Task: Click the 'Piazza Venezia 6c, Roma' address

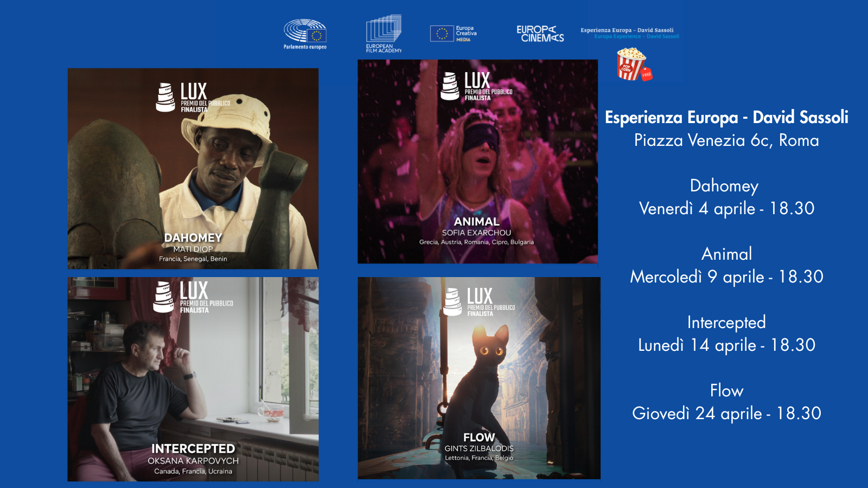Action: point(726,140)
